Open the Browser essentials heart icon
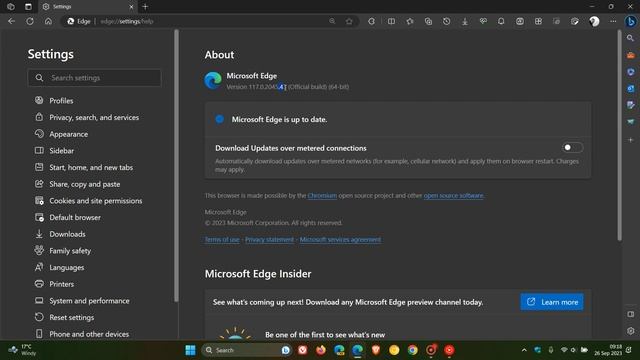Image resolution: width=640 pixels, height=360 pixels. coord(483,21)
